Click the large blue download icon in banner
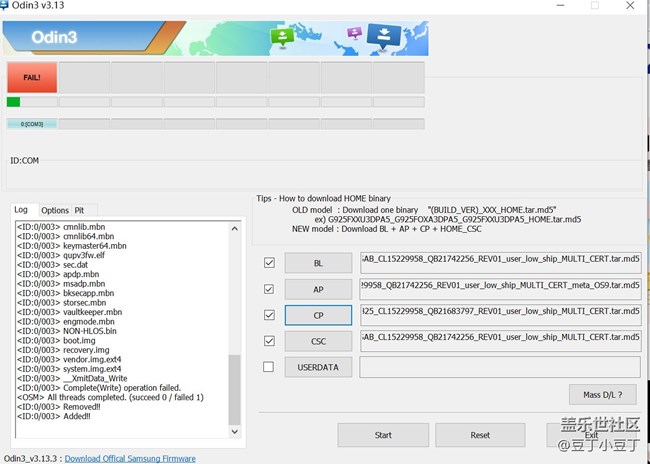The width and height of the screenshot is (650, 464). pos(383,38)
